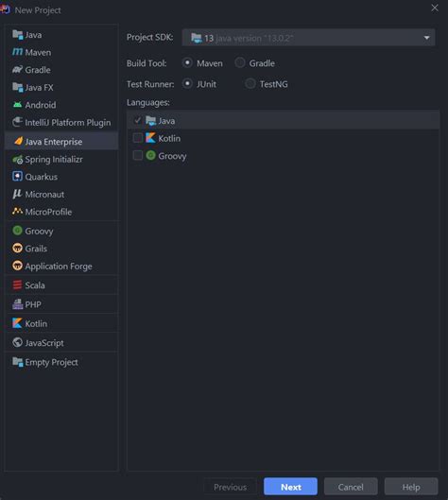Choose Micronaut in project list

point(61,194)
